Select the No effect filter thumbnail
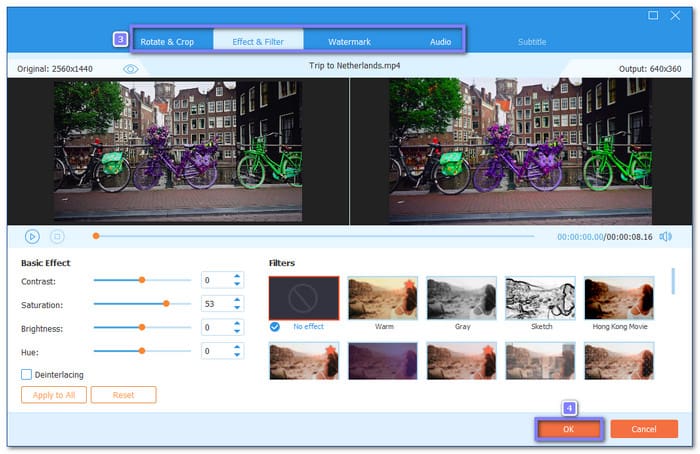 [304, 298]
